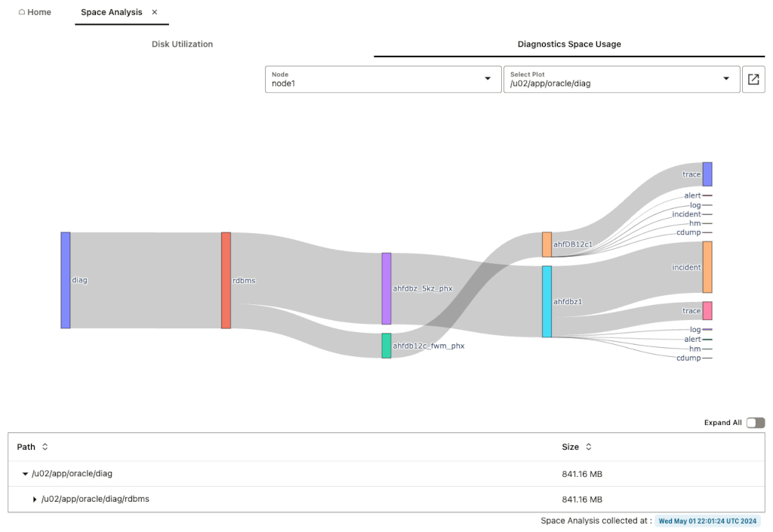Image resolution: width=773 pixels, height=532 pixels.
Task: Enable the Expand All toggle
Action: (754, 423)
